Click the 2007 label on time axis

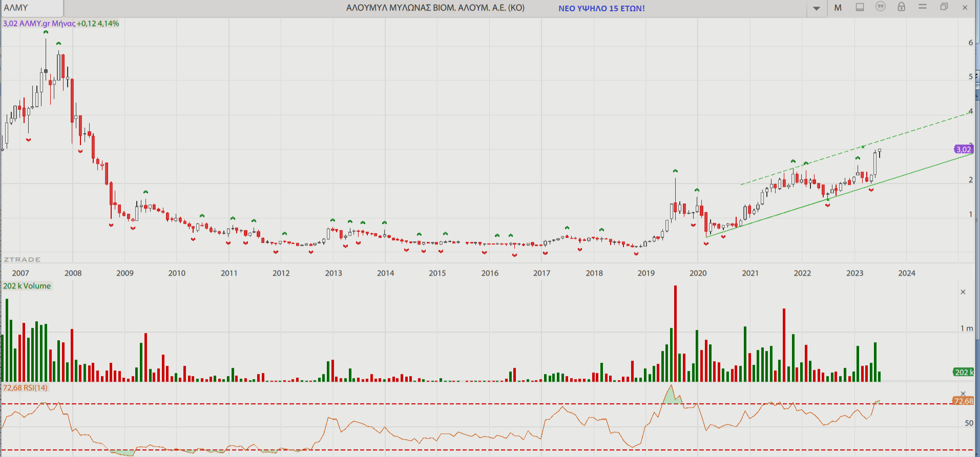click(x=20, y=273)
